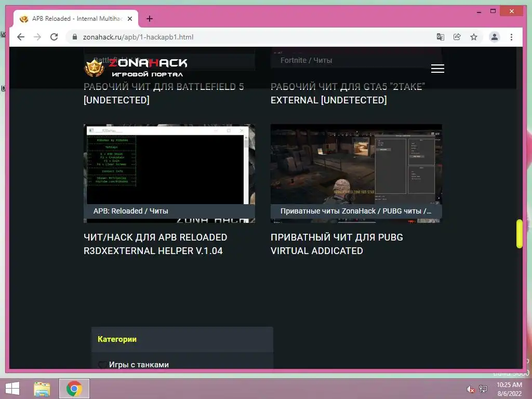Open R3DXEXTERNAL HELPER V.1.04 article title
The image size is (532, 399).
(155, 244)
